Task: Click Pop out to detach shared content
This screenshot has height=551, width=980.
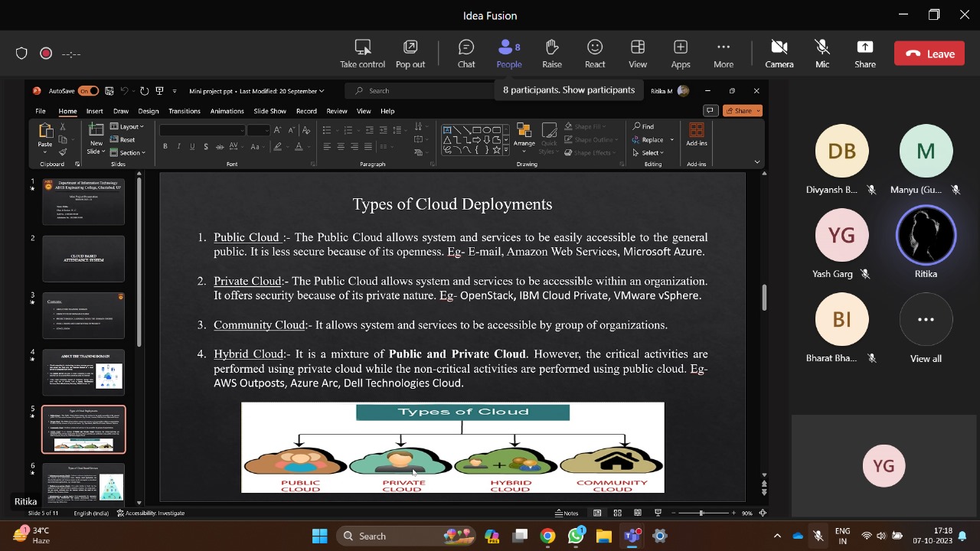Action: pos(410,54)
